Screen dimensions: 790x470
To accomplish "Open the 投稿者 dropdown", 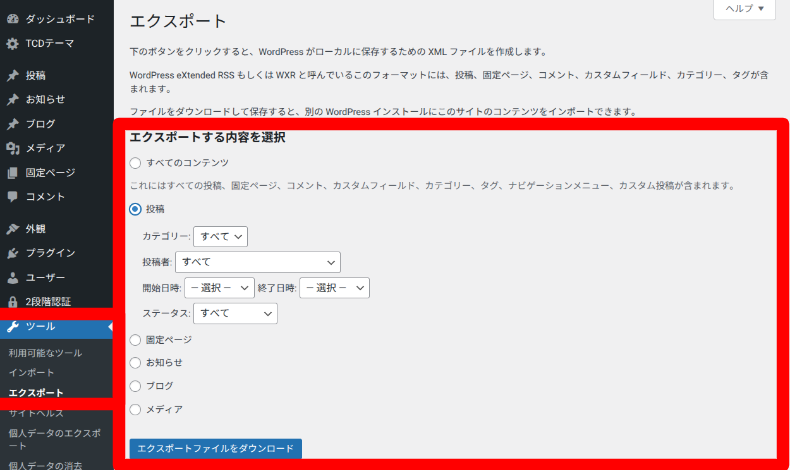I will [258, 262].
